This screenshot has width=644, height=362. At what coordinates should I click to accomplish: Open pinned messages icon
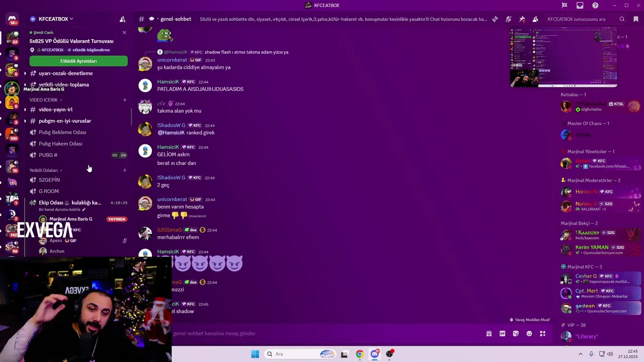(522, 19)
